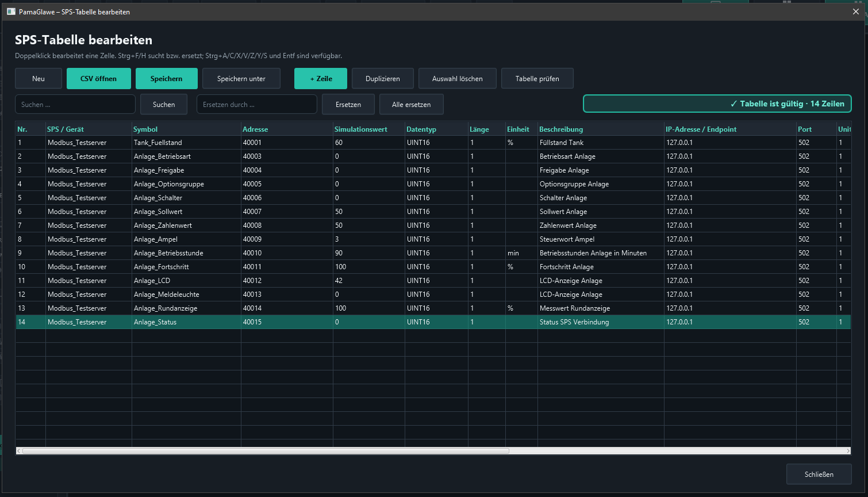
Task: Select the Anlage_Betriebsart symbol cell
Action: point(187,156)
